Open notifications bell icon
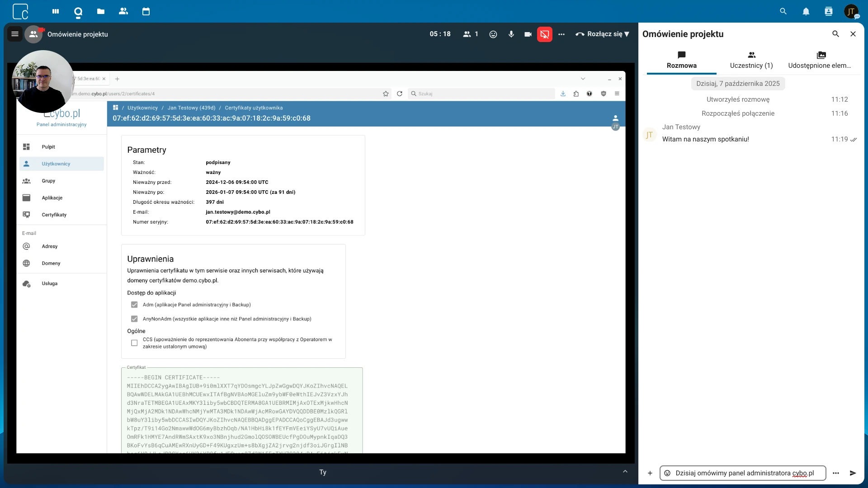 (806, 12)
